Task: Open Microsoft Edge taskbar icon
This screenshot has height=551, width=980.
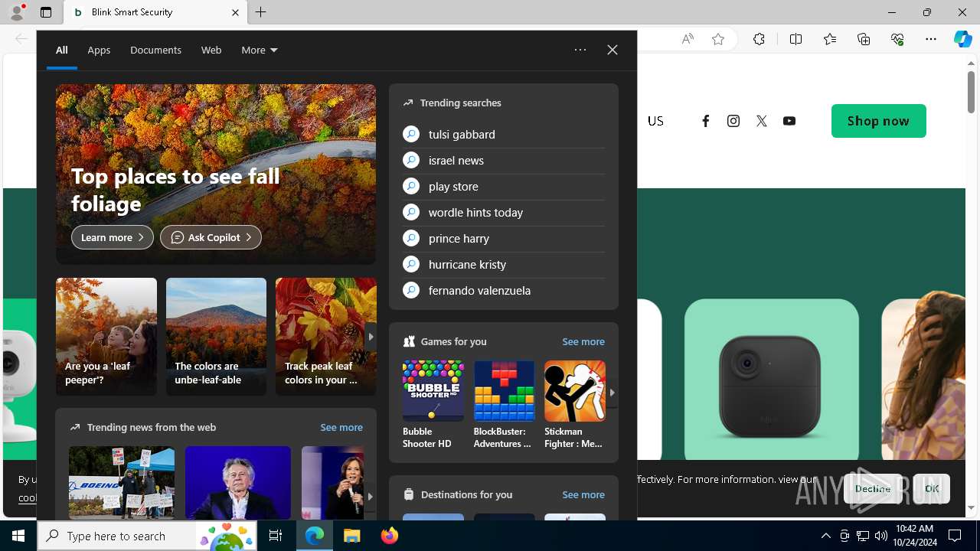Action: [315, 536]
